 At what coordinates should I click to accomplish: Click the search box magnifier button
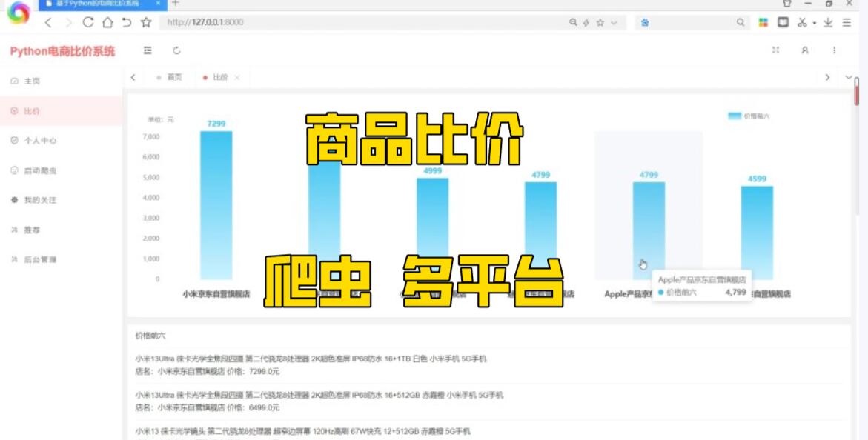741,23
